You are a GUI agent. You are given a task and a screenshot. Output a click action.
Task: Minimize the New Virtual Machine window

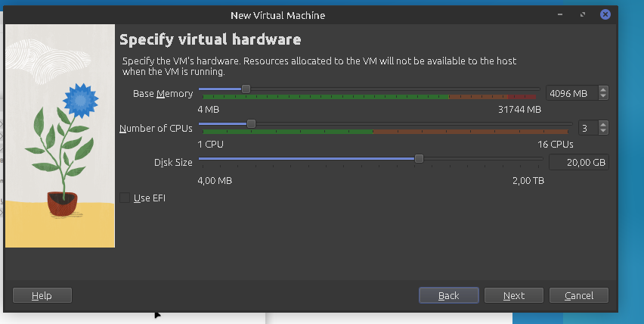(x=561, y=14)
